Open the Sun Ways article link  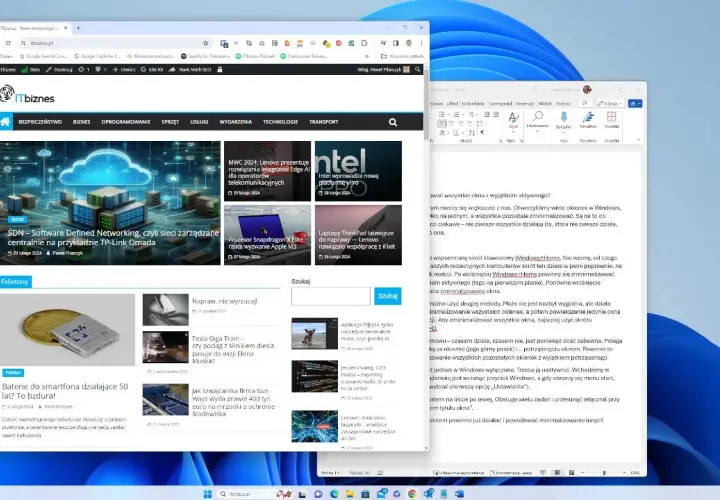(x=233, y=402)
